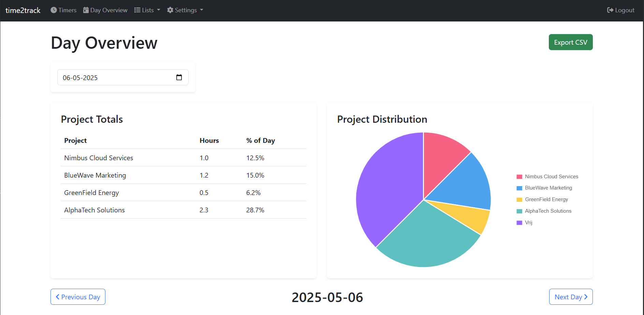Click the 12.5% cell for Nimbus
644x315 pixels.
255,158
